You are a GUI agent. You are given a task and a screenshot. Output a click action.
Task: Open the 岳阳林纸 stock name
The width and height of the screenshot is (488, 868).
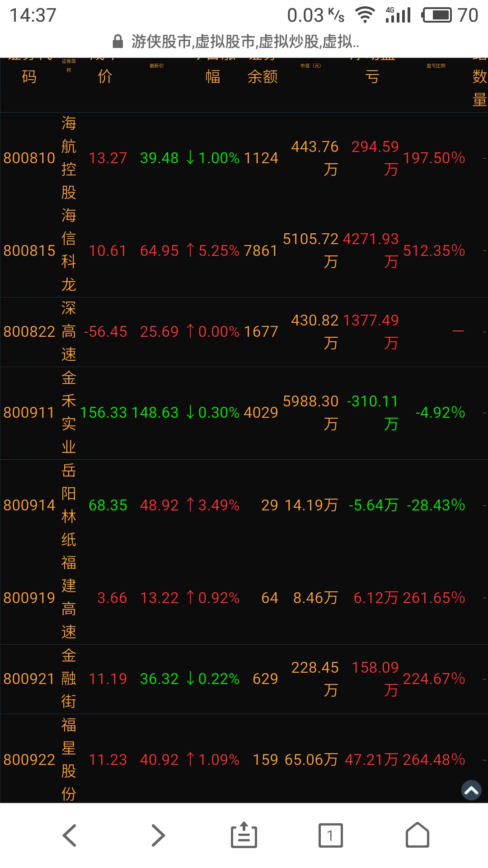[69, 505]
